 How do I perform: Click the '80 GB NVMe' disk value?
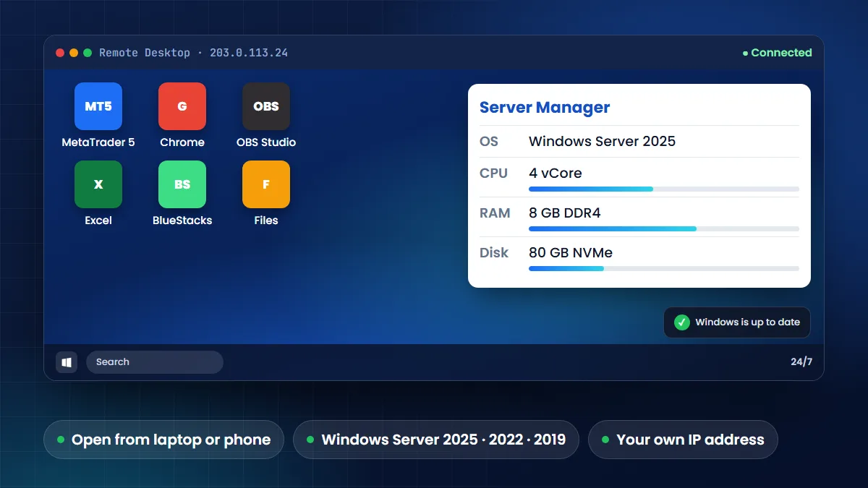click(571, 253)
